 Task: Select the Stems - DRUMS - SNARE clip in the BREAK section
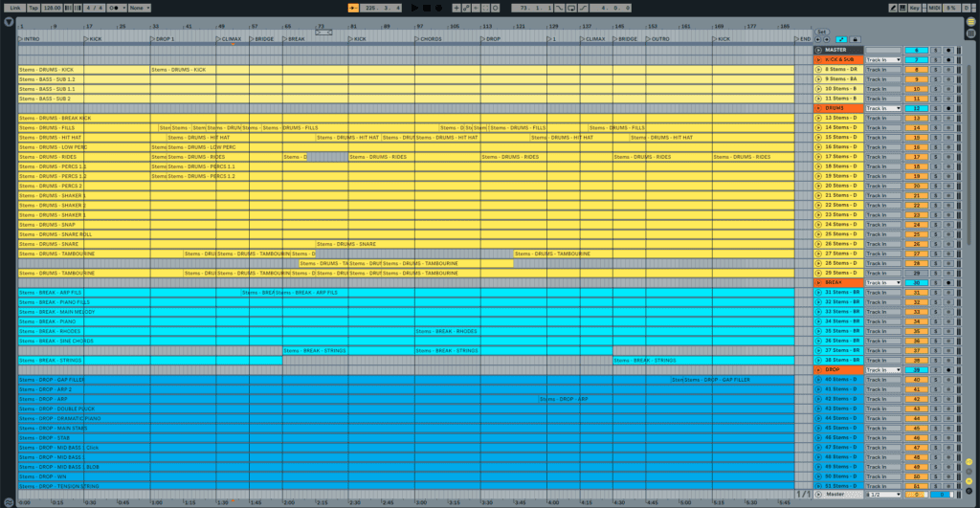pos(555,244)
